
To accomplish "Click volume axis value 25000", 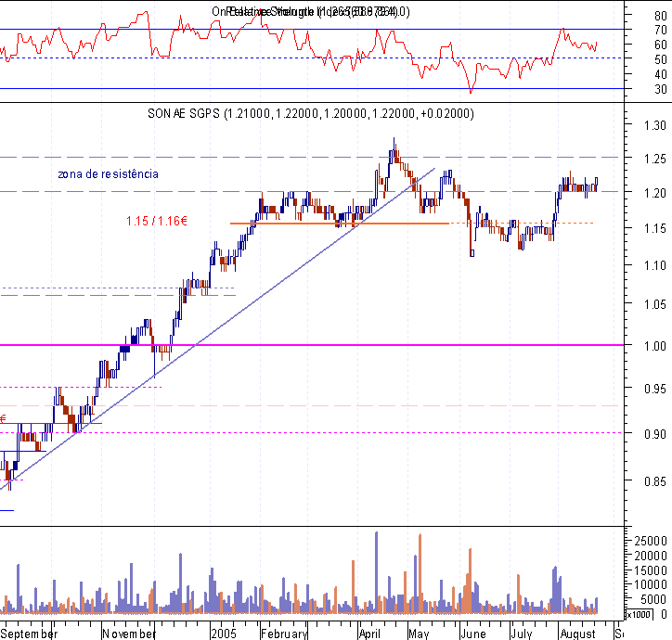I will click(x=651, y=542).
